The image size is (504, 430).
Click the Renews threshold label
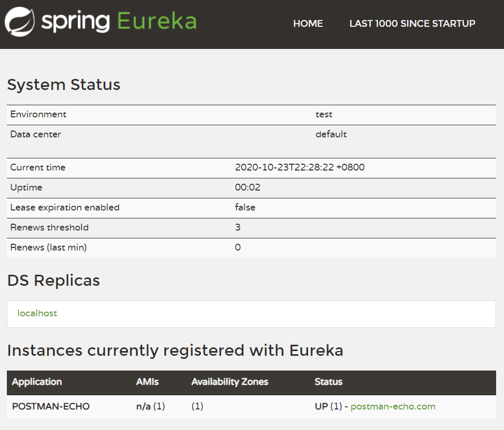[x=50, y=227]
